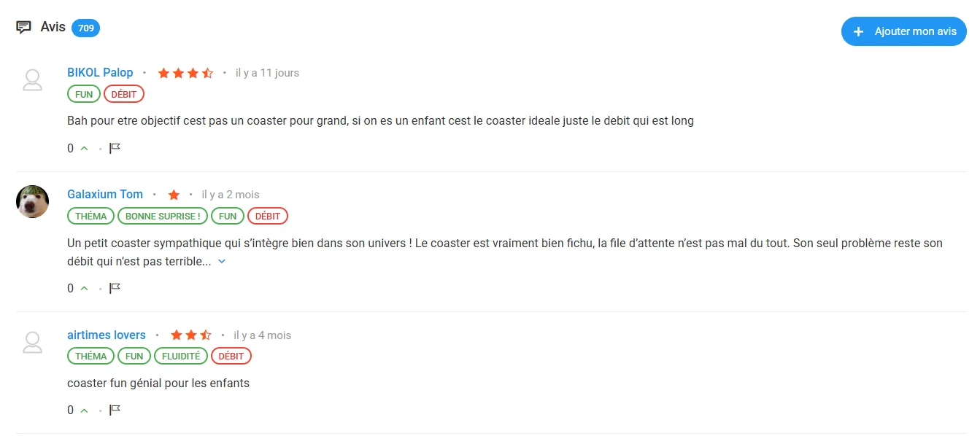This screenshot has width=980, height=436.
Task: Expand Galaxium Tom's full review text
Action: coord(222,262)
